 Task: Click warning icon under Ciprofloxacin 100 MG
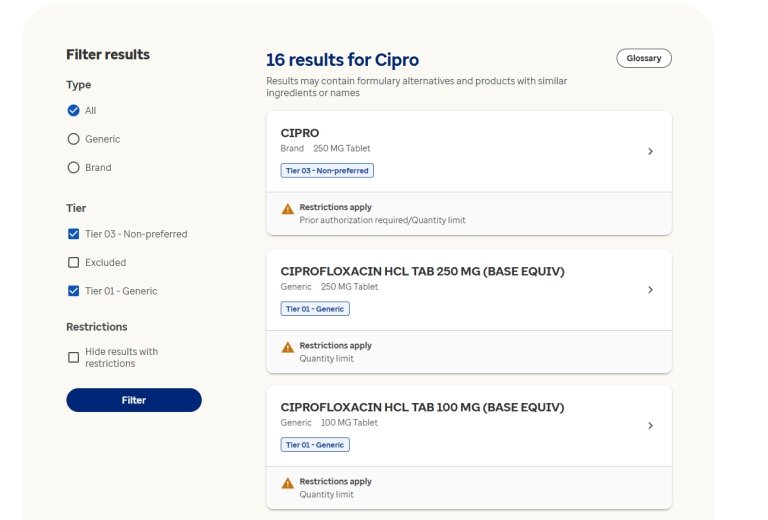click(288, 483)
